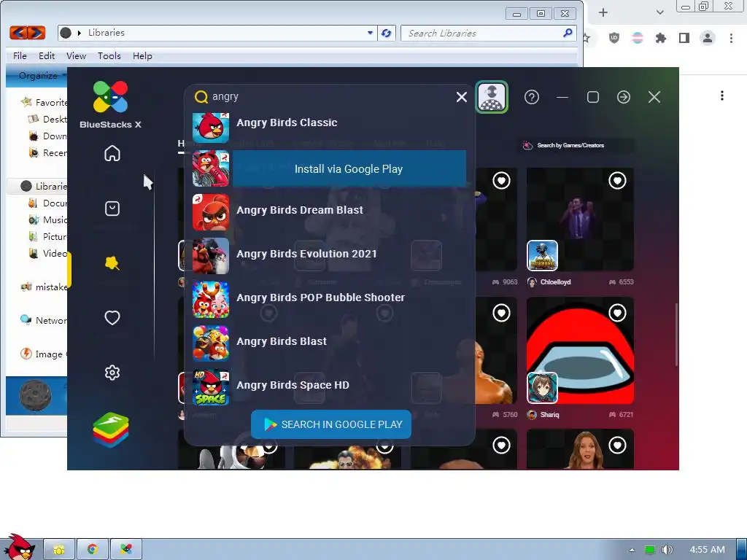This screenshot has width=747, height=560.
Task: Open Chrome extensions puzzle icon
Action: click(660, 38)
